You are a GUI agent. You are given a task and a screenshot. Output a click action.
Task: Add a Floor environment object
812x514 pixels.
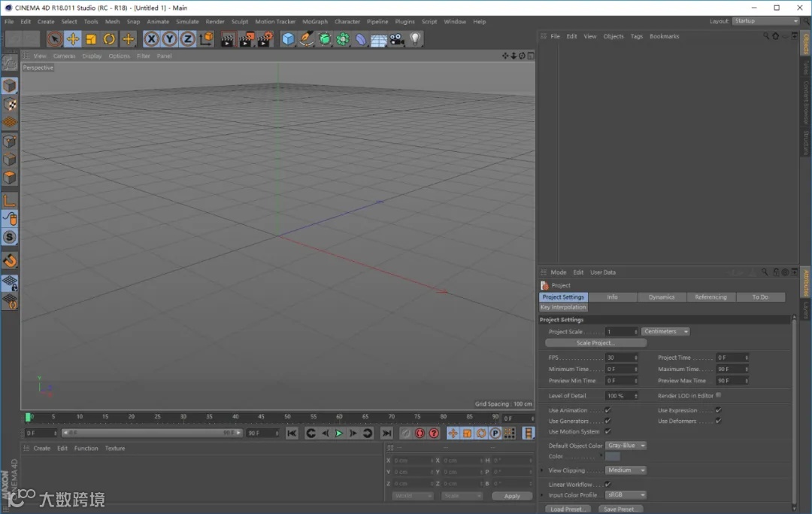coord(378,39)
